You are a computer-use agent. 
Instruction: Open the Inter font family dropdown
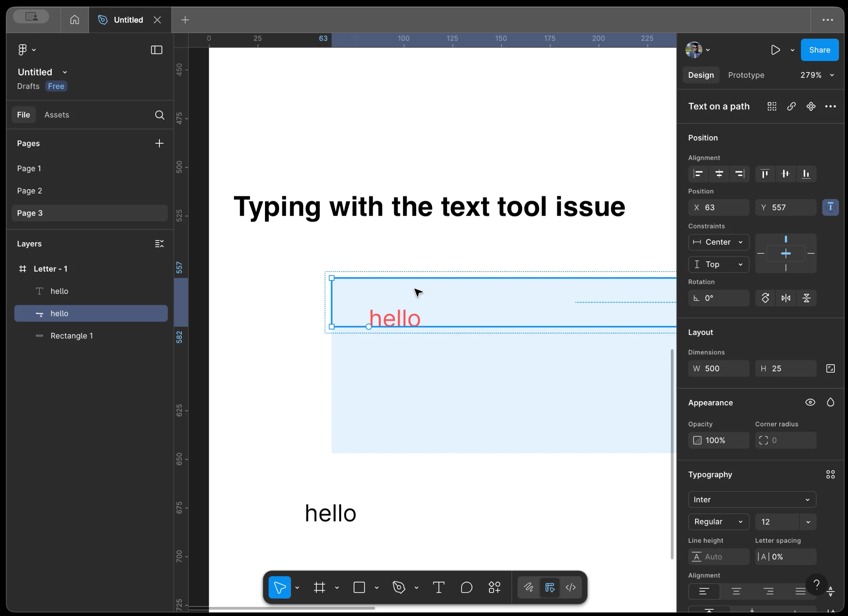[x=752, y=500]
